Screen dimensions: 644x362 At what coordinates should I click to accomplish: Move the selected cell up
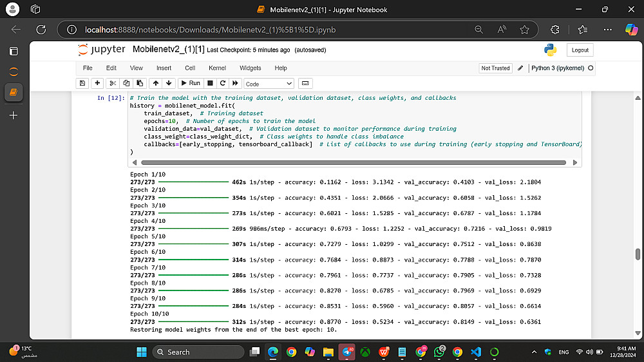click(x=156, y=83)
